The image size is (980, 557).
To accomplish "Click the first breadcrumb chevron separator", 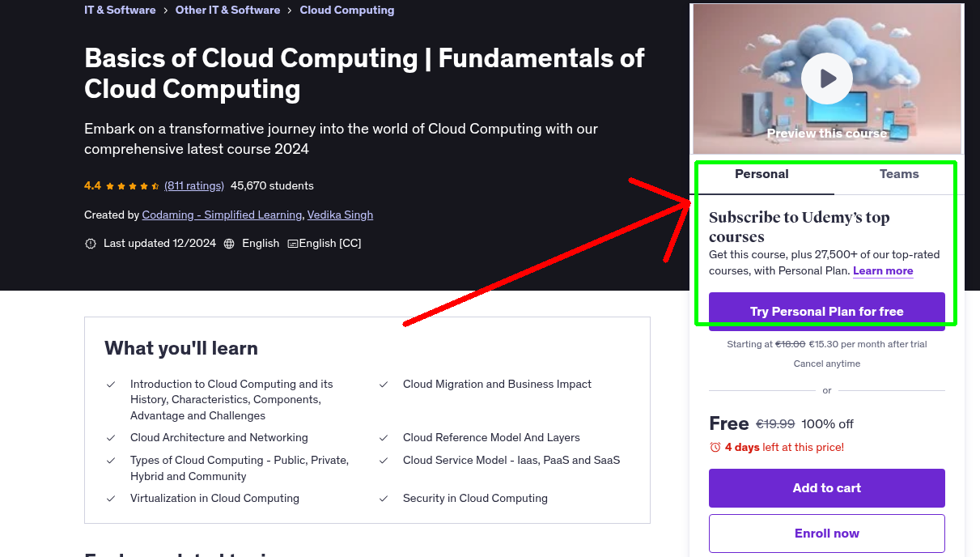I will 166,11.
